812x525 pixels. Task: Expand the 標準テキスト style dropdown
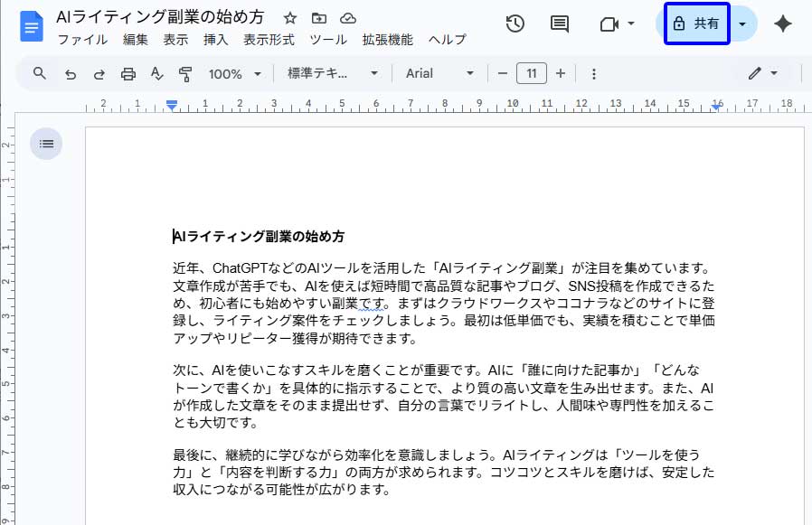333,74
